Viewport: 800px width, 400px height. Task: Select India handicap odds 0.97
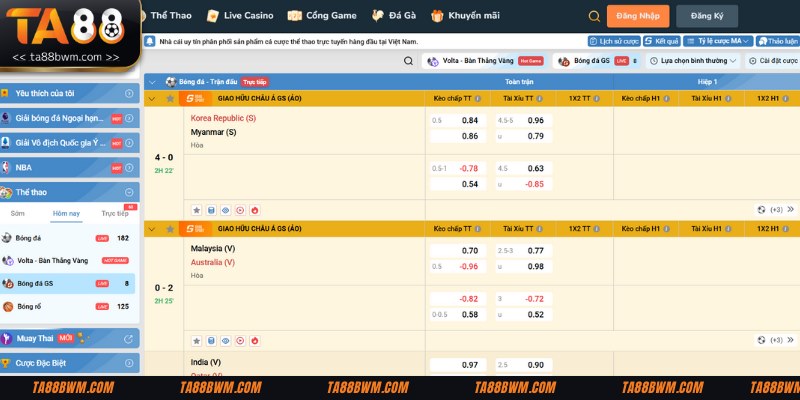click(458, 365)
